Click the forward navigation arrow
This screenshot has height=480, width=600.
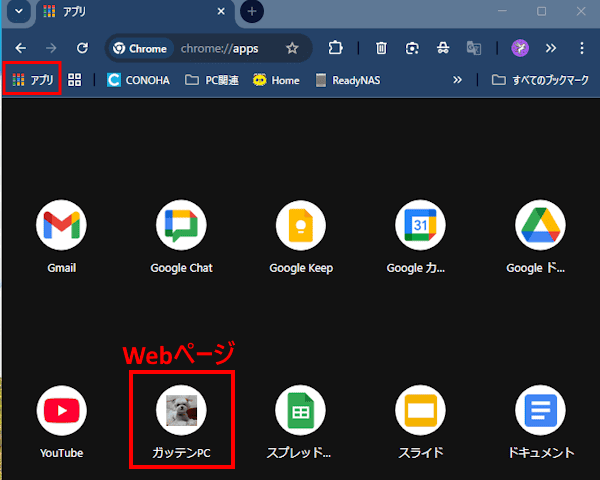click(51, 48)
